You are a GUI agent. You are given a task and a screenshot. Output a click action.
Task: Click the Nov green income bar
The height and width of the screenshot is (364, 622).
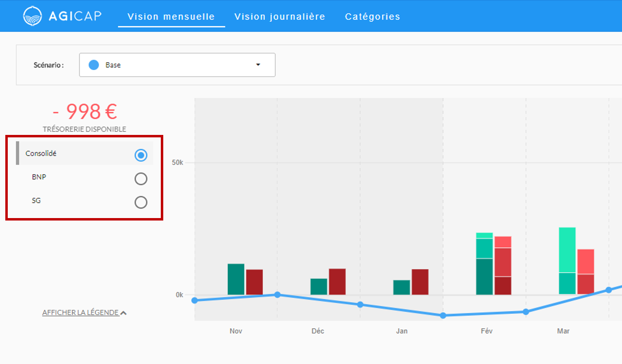(x=236, y=279)
